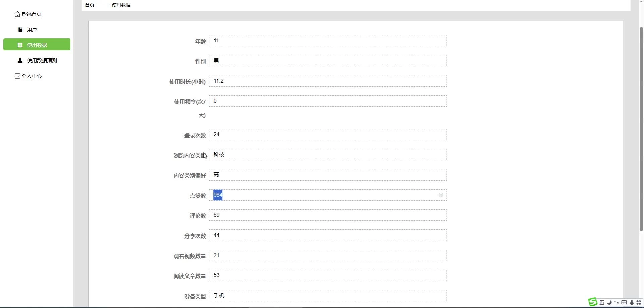Click the 使用数据 breadcrumb text
Screen dimensions: 644x308
tap(121, 5)
